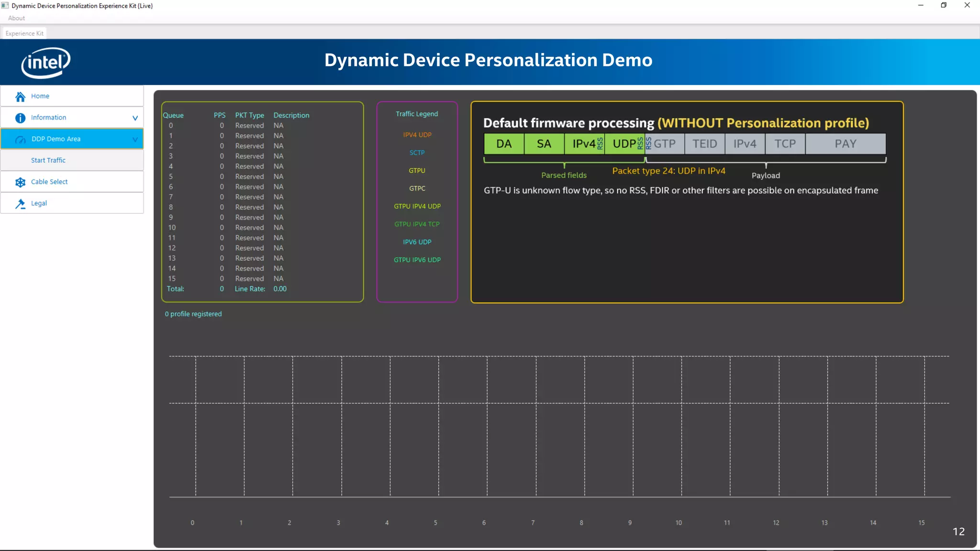Minimize the application window
This screenshot has height=551, width=980.
coord(921,5)
